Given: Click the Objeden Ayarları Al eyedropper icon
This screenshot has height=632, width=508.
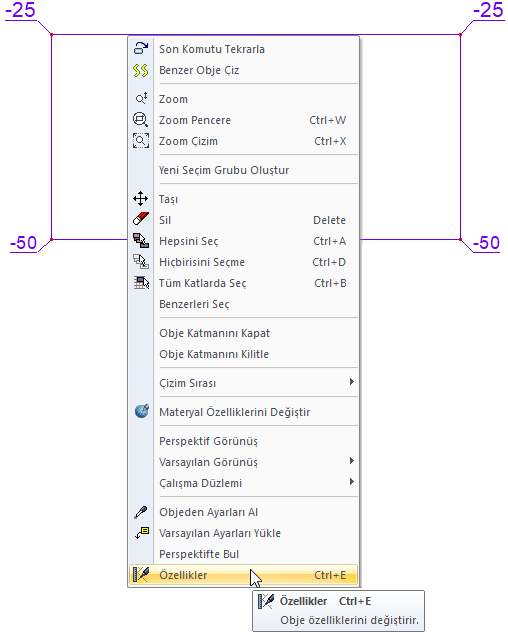Looking at the screenshot, I should [141, 512].
